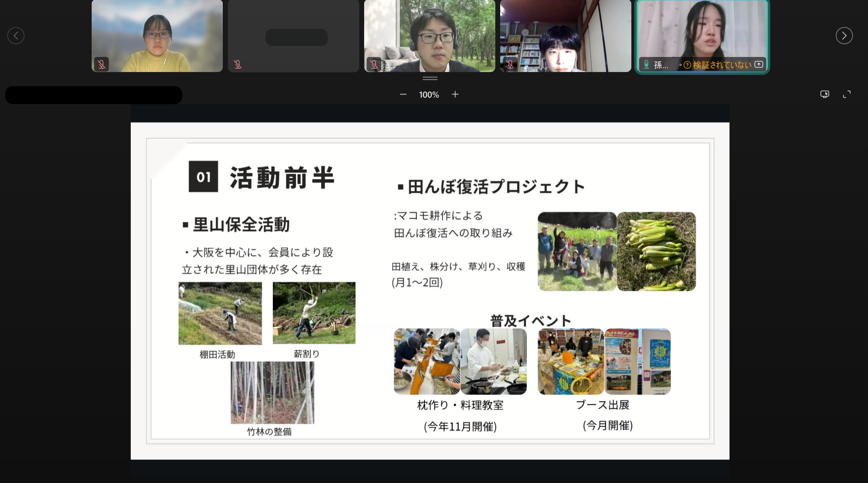Click zoom in plus button for shared screen

[455, 94]
